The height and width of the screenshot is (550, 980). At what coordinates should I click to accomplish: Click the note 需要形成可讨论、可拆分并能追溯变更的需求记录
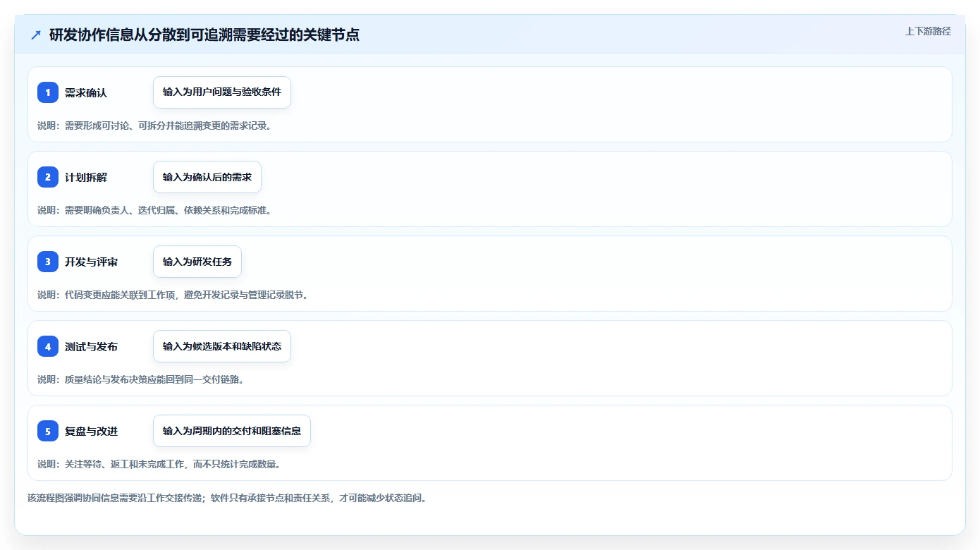(x=154, y=126)
